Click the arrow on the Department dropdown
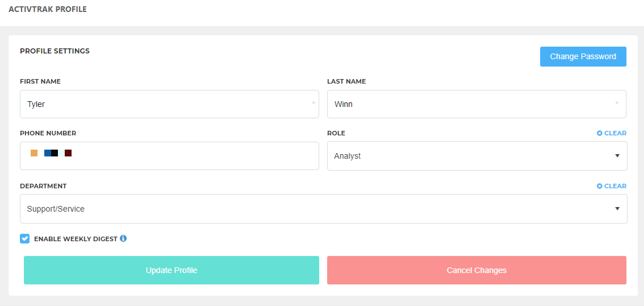The height and width of the screenshot is (306, 644). [x=617, y=209]
